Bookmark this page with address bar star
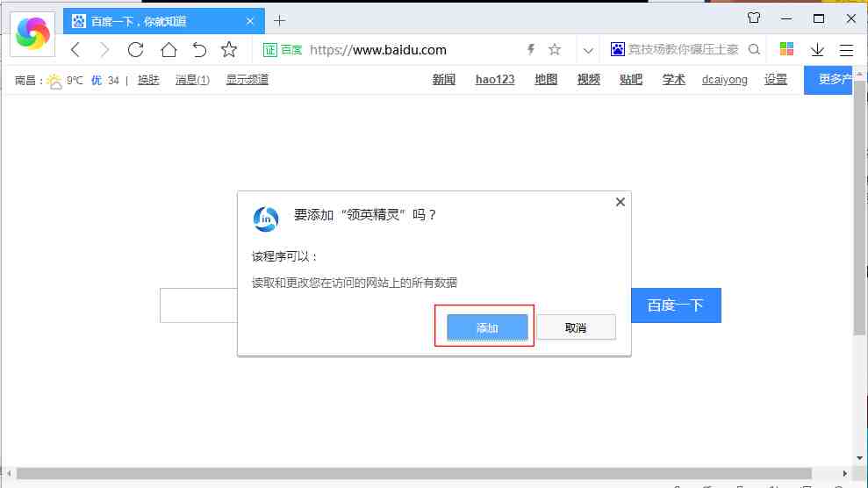 click(x=555, y=49)
